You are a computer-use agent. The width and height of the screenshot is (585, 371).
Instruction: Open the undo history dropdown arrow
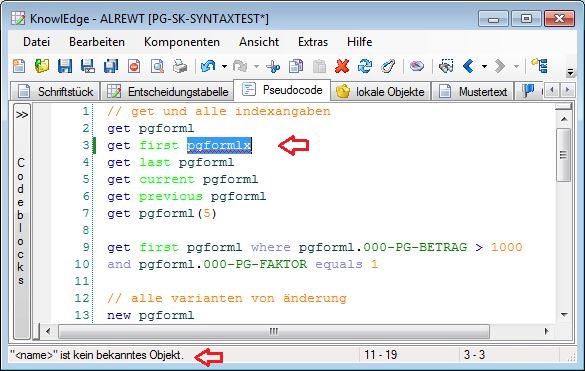pyautogui.click(x=224, y=67)
